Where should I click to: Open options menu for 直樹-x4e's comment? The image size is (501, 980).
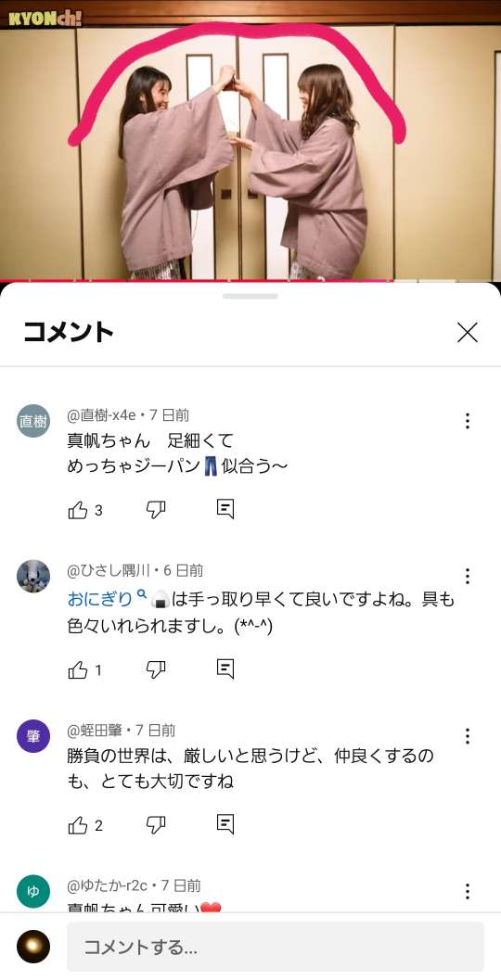tap(468, 421)
